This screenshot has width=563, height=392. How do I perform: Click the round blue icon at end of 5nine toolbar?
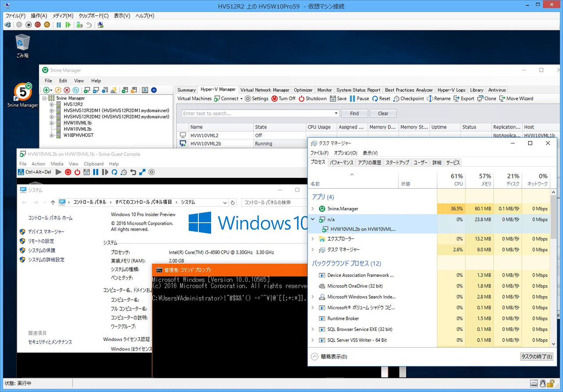coord(154,90)
